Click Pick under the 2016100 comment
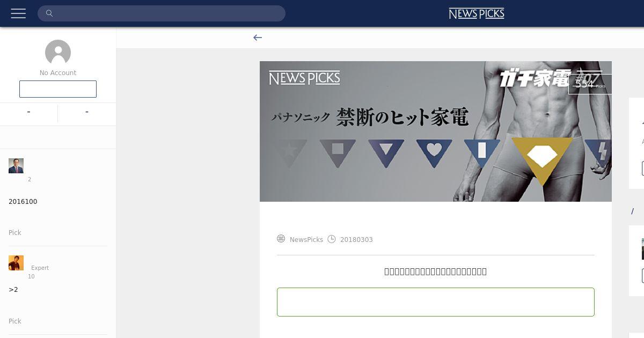The image size is (644, 338). pos(15,233)
